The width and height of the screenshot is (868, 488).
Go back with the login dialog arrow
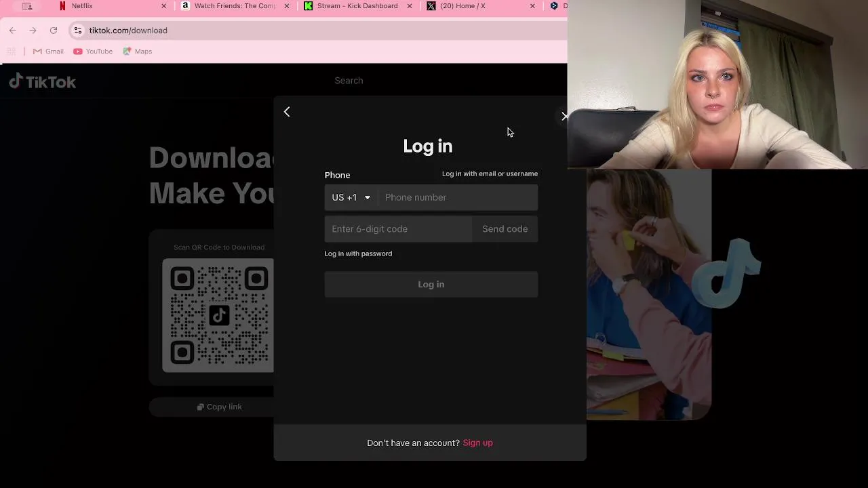[287, 112]
